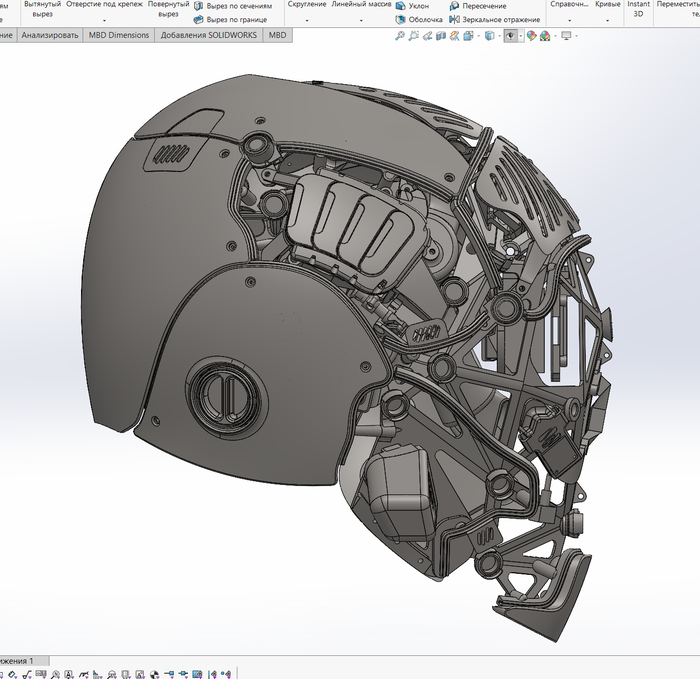Toggle the Hide/Show Items eye icon
The height and width of the screenshot is (679, 700).
[510, 36]
